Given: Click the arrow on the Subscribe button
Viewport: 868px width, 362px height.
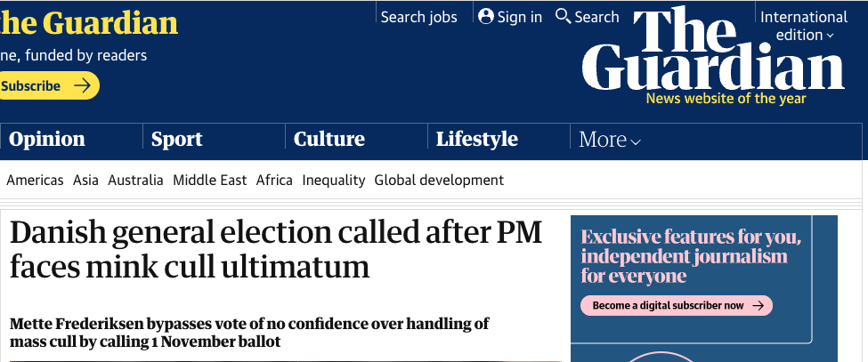Looking at the screenshot, I should (x=82, y=86).
